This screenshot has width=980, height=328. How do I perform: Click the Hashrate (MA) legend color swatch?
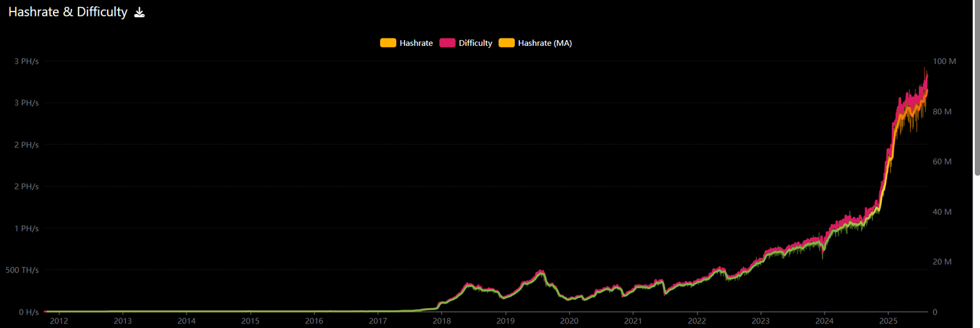tap(507, 43)
